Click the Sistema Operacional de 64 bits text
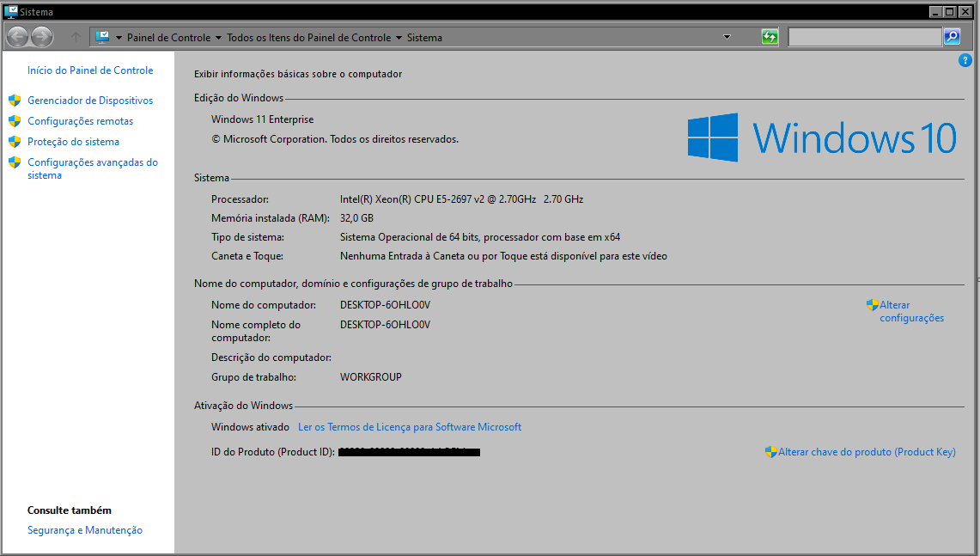The image size is (980, 556). (x=480, y=237)
